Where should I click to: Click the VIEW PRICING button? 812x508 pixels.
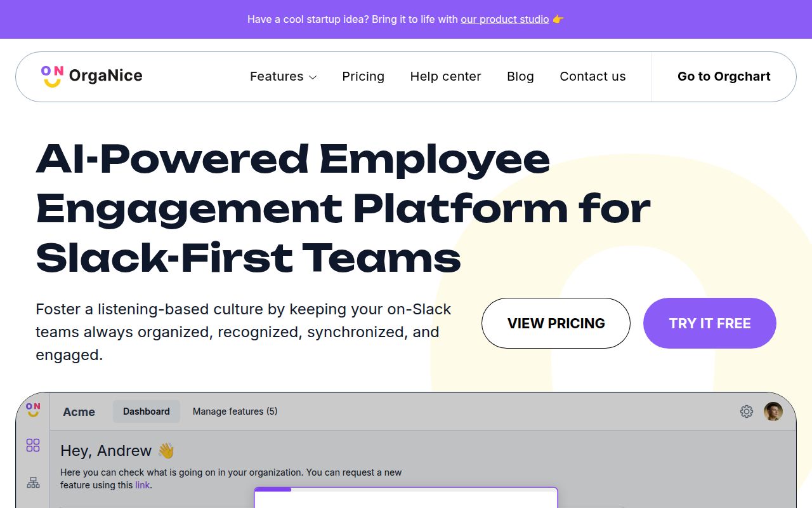pyautogui.click(x=556, y=323)
